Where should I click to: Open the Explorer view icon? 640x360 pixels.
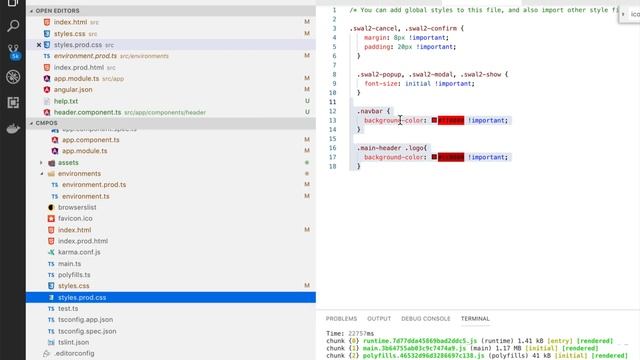click(x=13, y=3)
